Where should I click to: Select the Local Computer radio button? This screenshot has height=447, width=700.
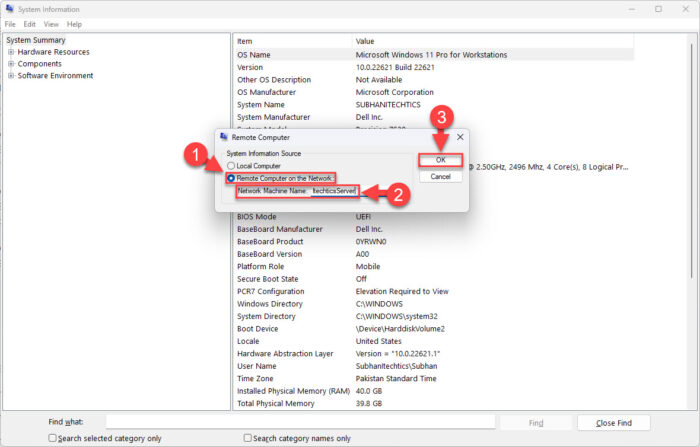click(231, 166)
